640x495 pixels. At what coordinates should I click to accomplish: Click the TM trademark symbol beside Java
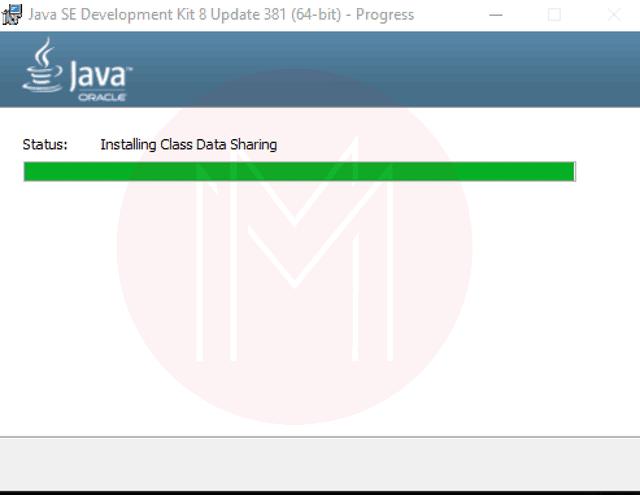pyautogui.click(x=129, y=69)
